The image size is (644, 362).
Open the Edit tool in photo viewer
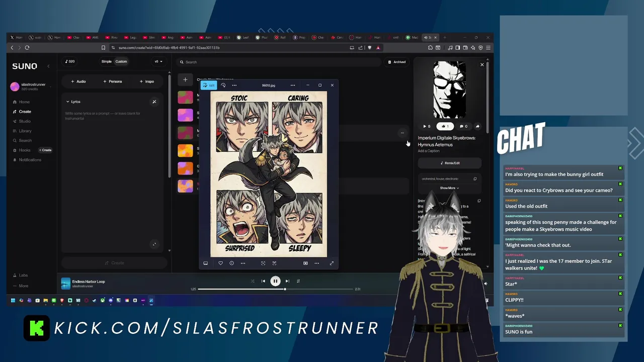click(x=209, y=85)
